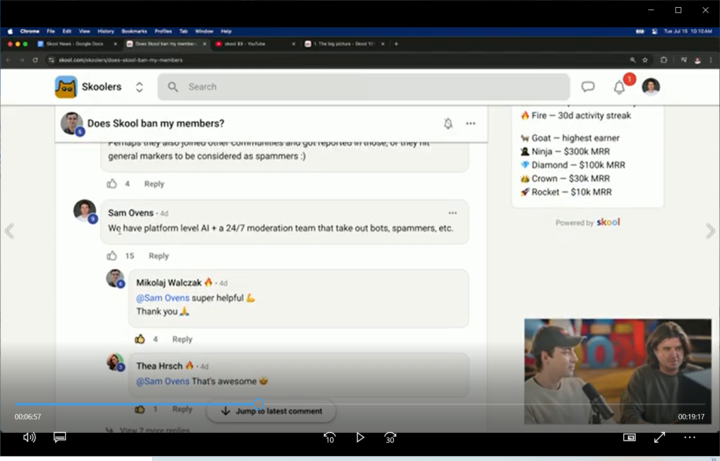720x461 pixels.
Task: Switch to mini player view
Action: [x=629, y=437]
